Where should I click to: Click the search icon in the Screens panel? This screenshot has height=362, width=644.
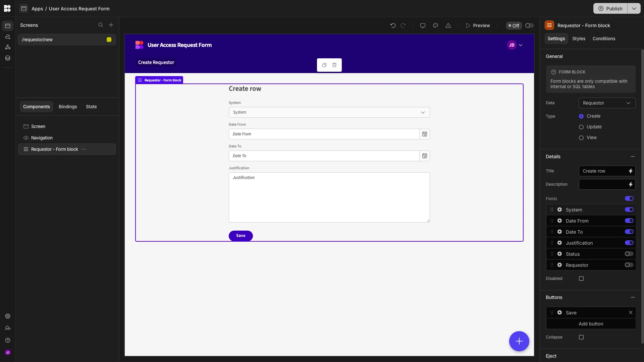pyautogui.click(x=101, y=25)
